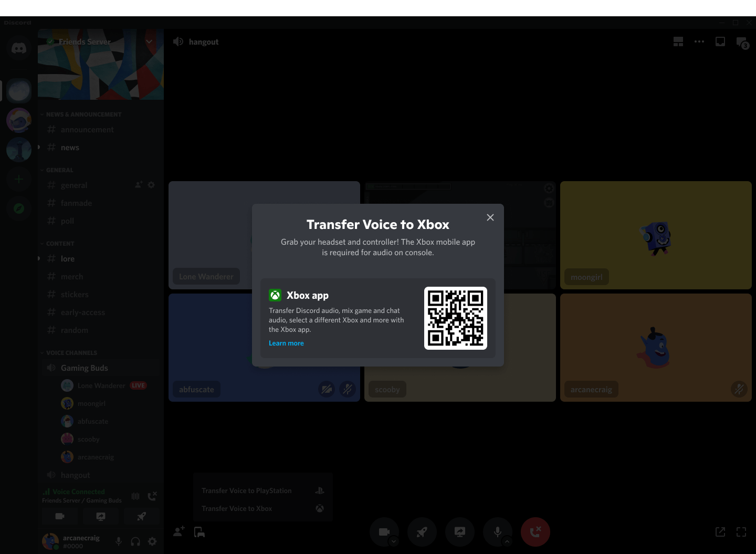Open the Add a Server plus icon

pyautogui.click(x=19, y=179)
